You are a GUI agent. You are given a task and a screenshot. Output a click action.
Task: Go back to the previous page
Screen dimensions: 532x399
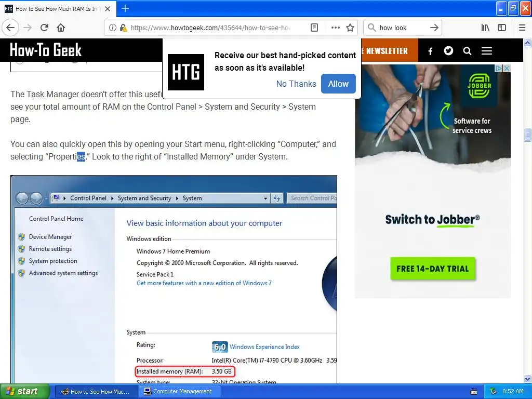[x=10, y=28]
